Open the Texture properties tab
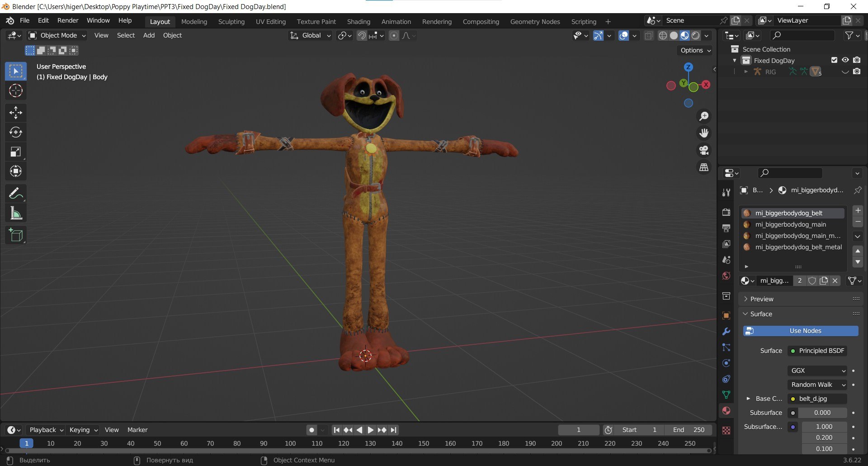Viewport: 868px width, 466px height. (x=726, y=430)
